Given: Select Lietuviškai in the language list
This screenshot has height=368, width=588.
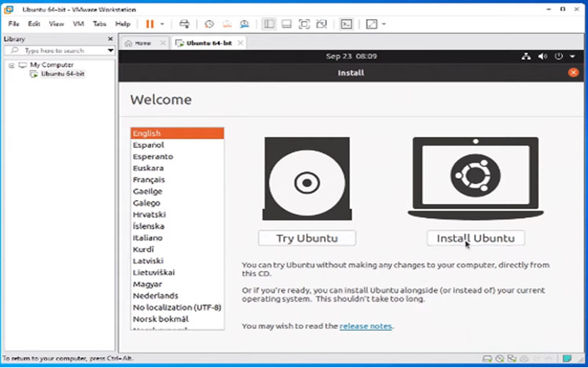Looking at the screenshot, I should click(x=177, y=272).
